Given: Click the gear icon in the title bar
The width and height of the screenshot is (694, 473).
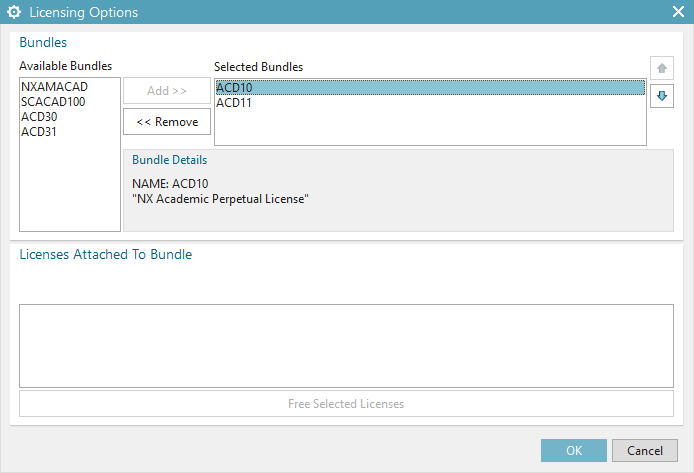Looking at the screenshot, I should (15, 13).
